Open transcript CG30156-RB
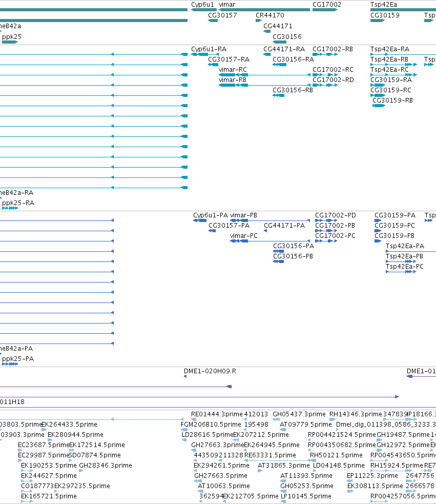This screenshot has height=504, width=436. pyautogui.click(x=293, y=90)
